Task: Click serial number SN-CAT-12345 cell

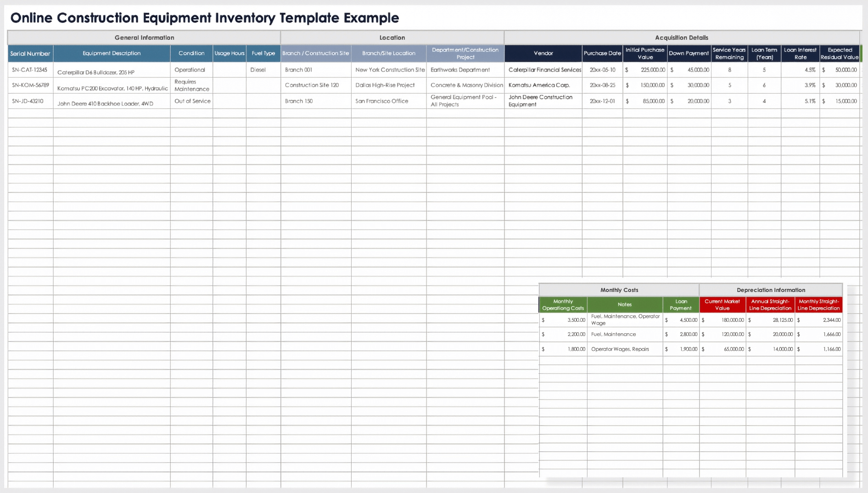Action: coord(30,70)
